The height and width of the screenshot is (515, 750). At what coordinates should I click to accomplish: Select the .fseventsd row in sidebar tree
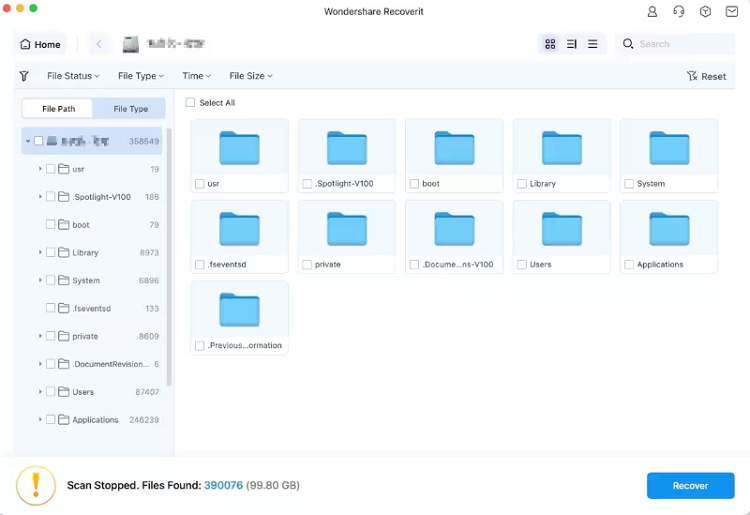[93, 308]
